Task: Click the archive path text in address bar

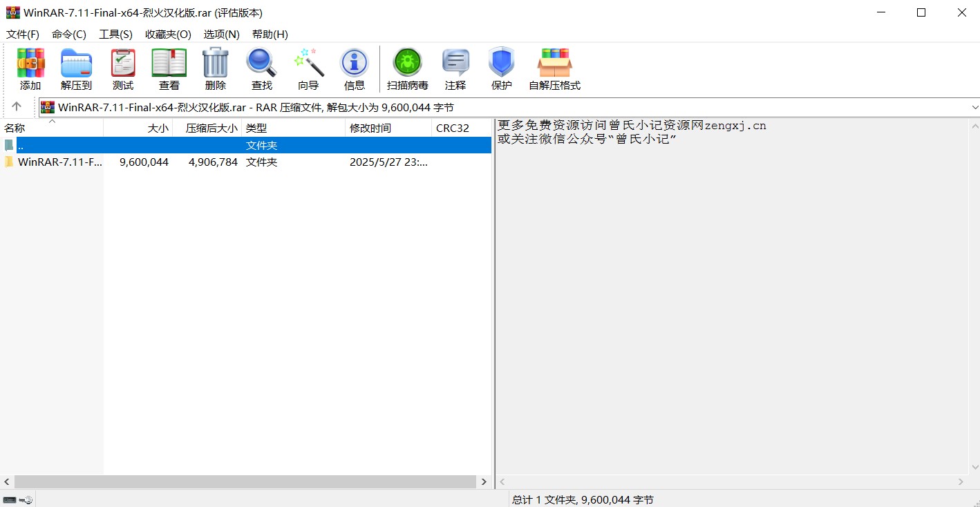Action: pyautogui.click(x=256, y=107)
